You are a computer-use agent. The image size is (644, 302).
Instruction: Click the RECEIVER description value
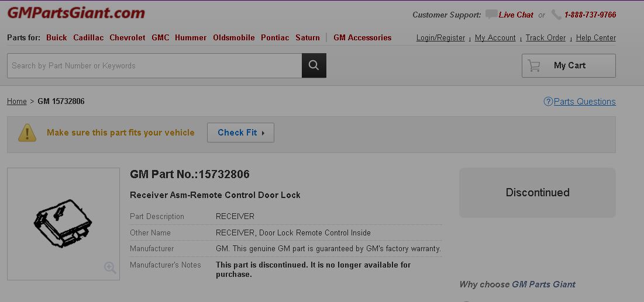[235, 216]
